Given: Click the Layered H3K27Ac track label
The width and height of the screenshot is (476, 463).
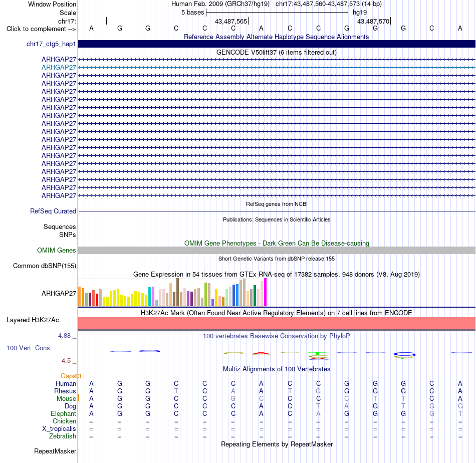Looking at the screenshot, I should coord(33,320).
